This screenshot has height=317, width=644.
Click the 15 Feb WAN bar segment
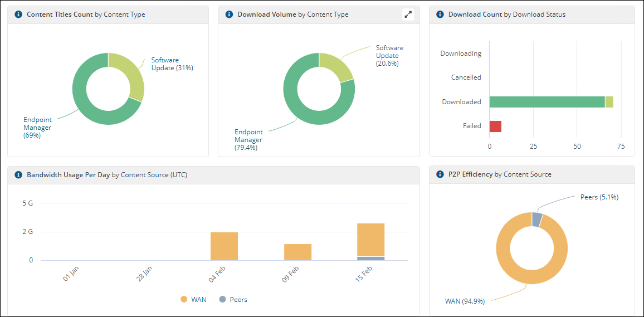(x=370, y=240)
